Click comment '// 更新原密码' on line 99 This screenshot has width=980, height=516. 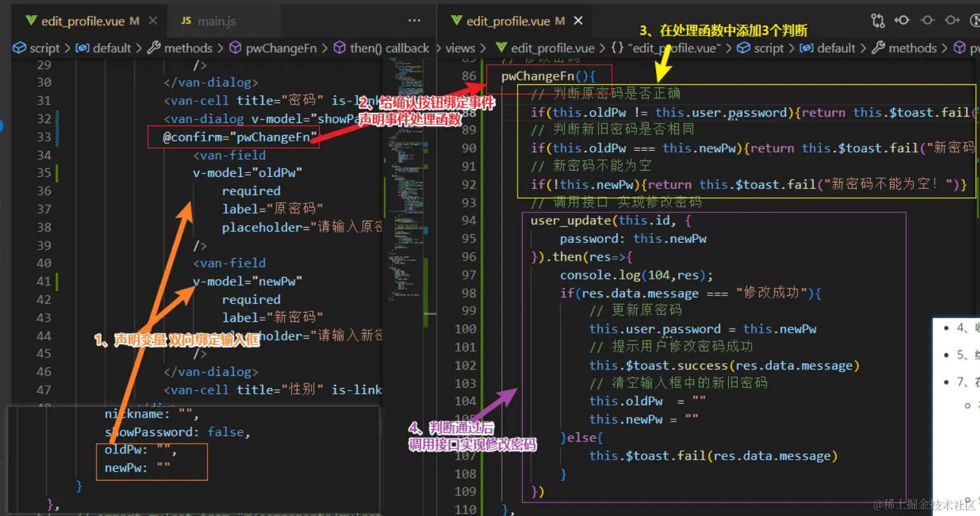point(636,310)
